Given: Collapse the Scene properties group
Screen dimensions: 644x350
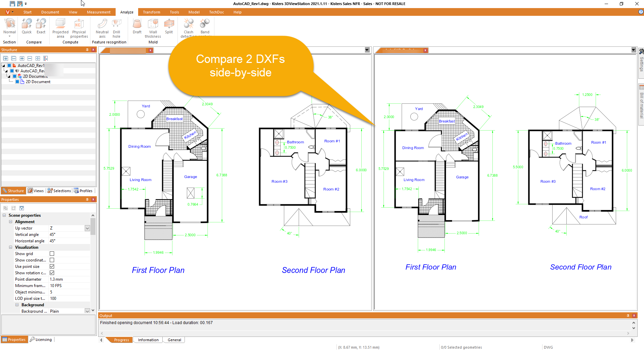Looking at the screenshot, I should tap(4, 215).
